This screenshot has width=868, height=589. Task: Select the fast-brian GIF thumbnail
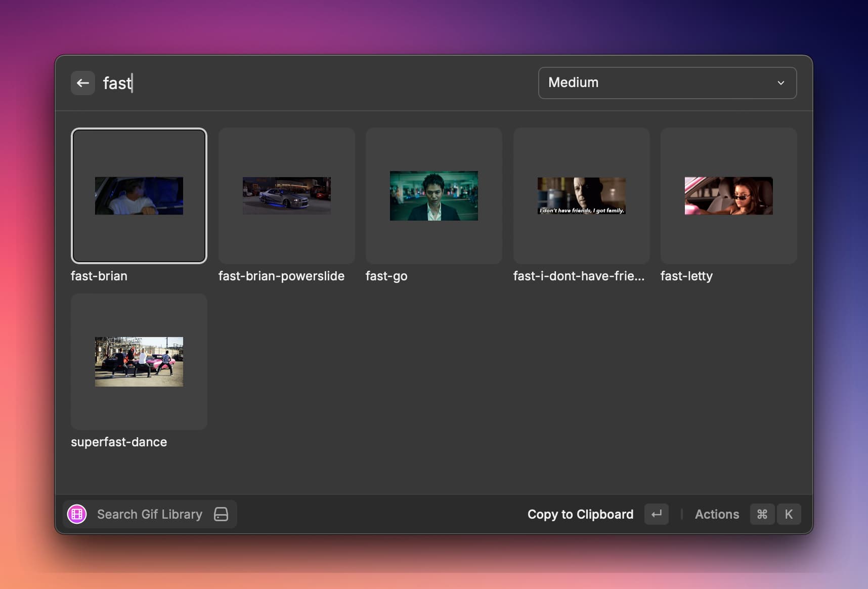pos(139,196)
